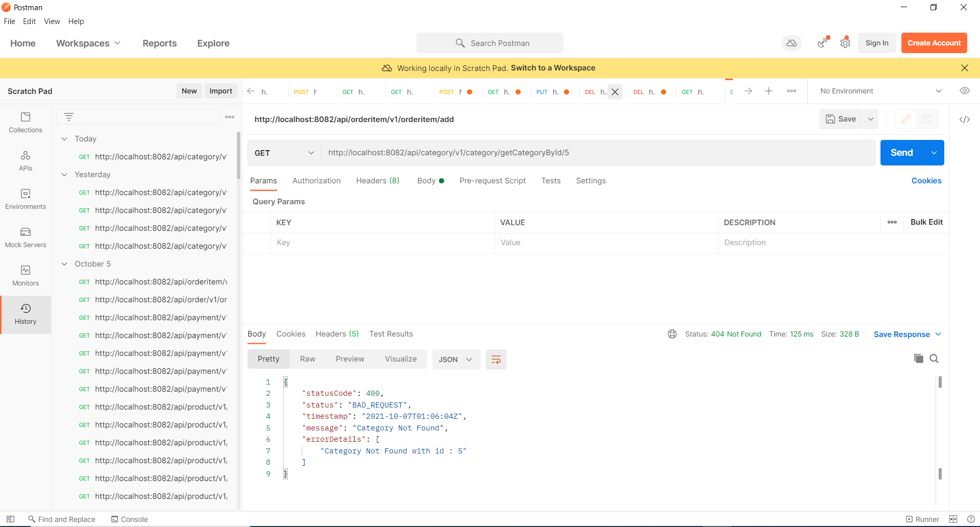Switch to the request Headers (8) tab

click(378, 181)
